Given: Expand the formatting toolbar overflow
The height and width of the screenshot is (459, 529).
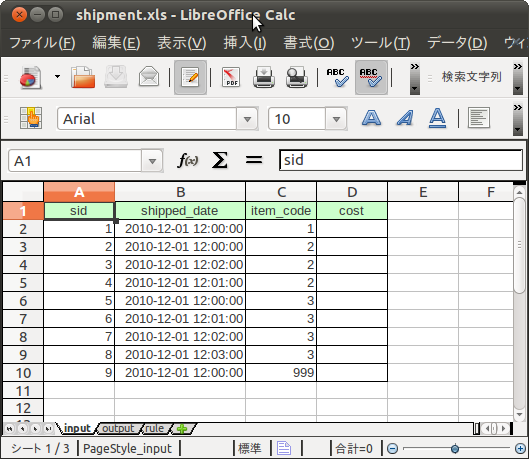Looking at the screenshot, I should click(518, 119).
